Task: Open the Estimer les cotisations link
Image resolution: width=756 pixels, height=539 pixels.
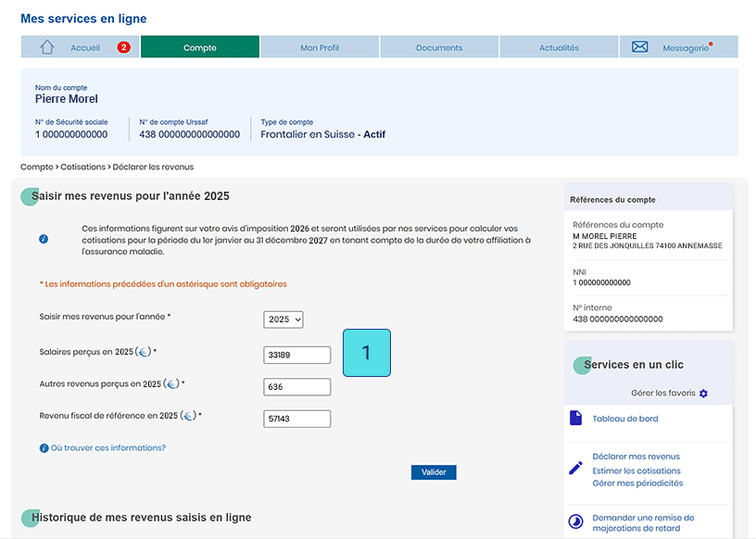Action: click(x=636, y=470)
